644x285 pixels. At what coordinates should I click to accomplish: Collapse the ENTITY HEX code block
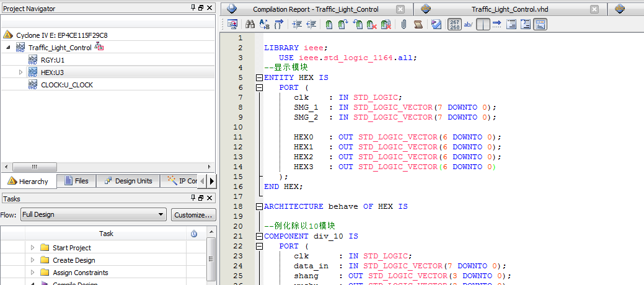259,77
